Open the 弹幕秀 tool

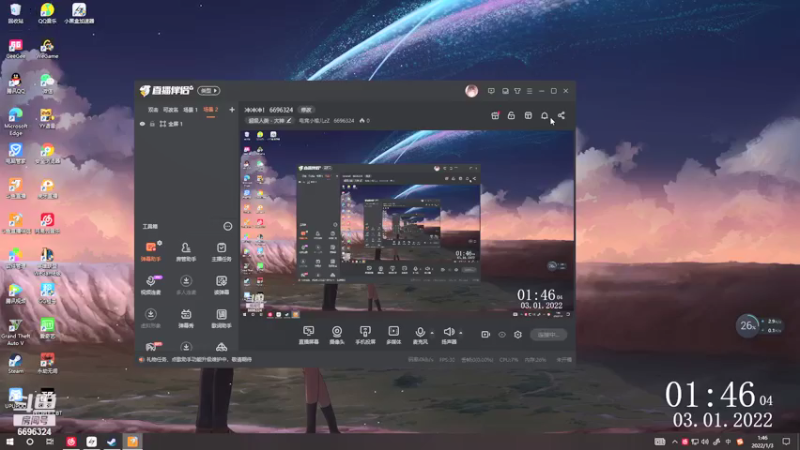point(186,318)
